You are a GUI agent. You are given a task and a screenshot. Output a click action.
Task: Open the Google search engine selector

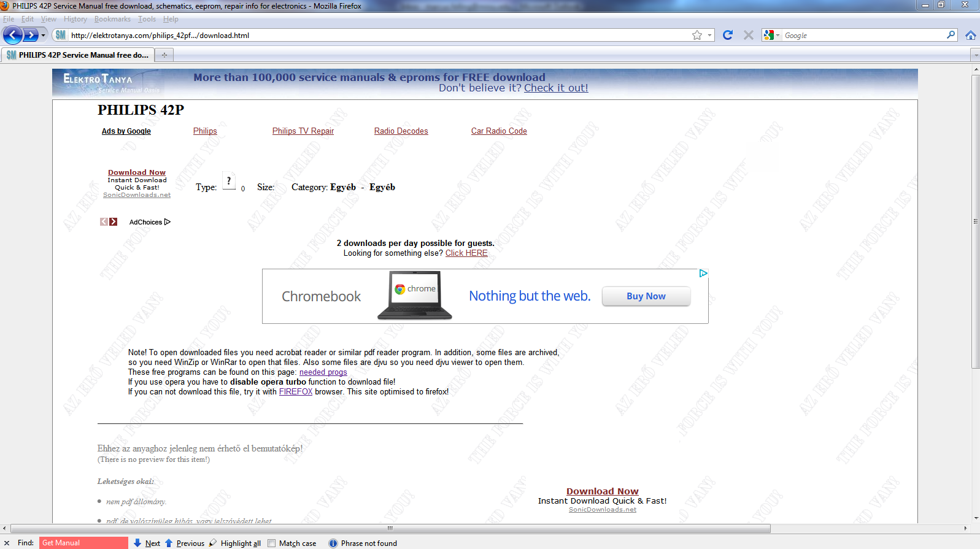click(772, 35)
